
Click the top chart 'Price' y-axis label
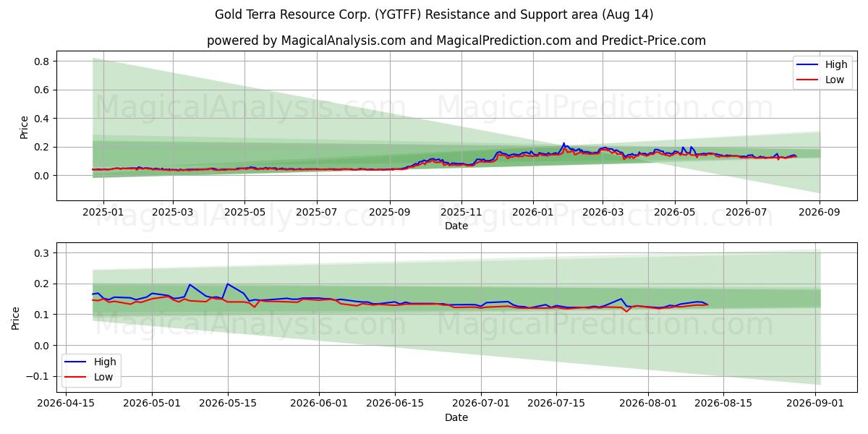tap(24, 127)
